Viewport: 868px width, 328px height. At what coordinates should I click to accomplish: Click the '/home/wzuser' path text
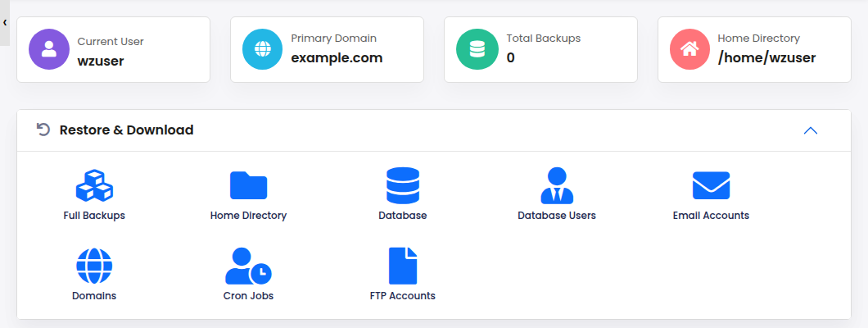click(766, 57)
